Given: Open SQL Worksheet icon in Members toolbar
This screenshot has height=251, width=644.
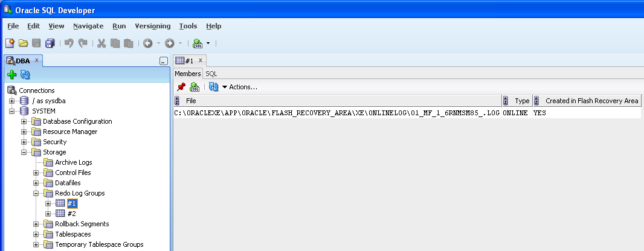Looking at the screenshot, I should click(195, 87).
